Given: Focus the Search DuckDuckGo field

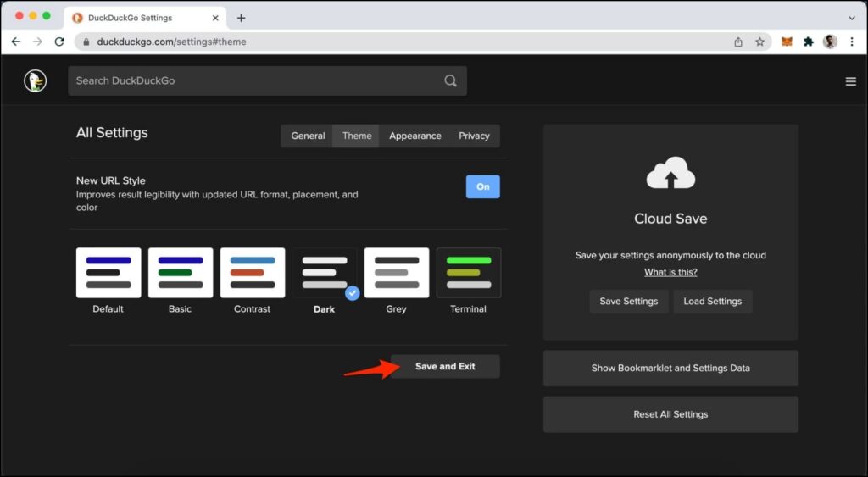Looking at the screenshot, I should [267, 80].
